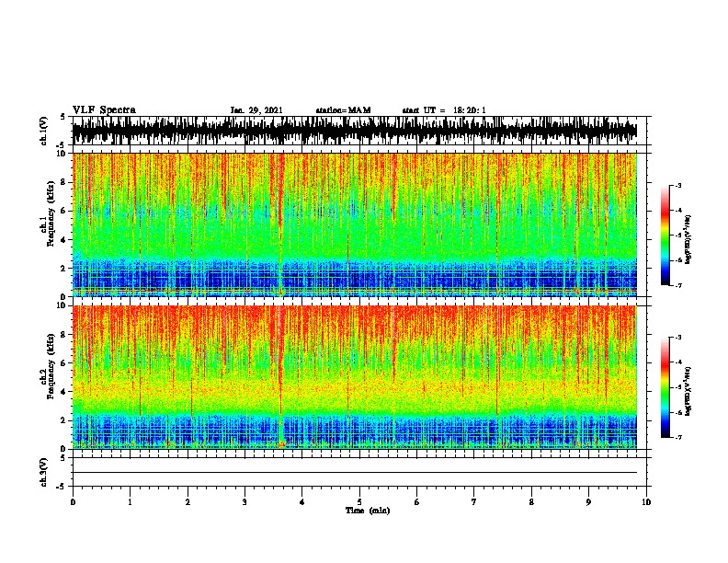The height and width of the screenshot is (563, 728).
Task: Click the "ch.3(V)" axis label
Action: click(x=43, y=473)
